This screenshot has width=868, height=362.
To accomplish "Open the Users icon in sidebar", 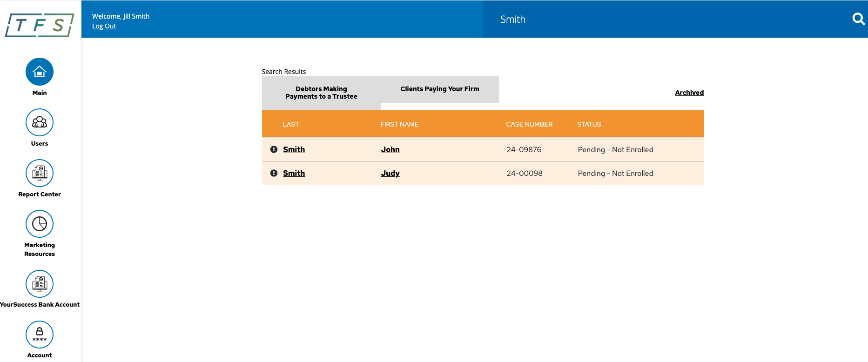I will [40, 122].
